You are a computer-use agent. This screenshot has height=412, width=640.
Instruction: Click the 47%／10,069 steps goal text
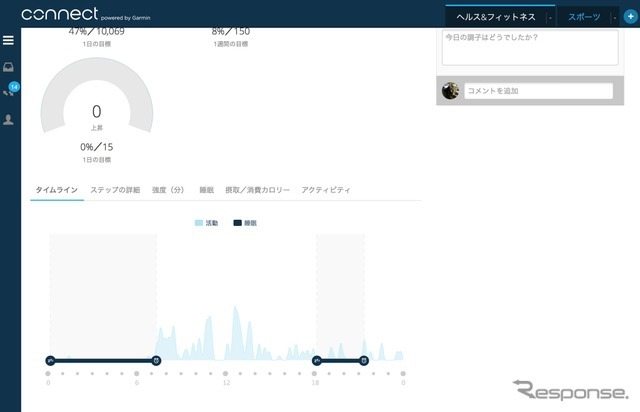(97, 31)
